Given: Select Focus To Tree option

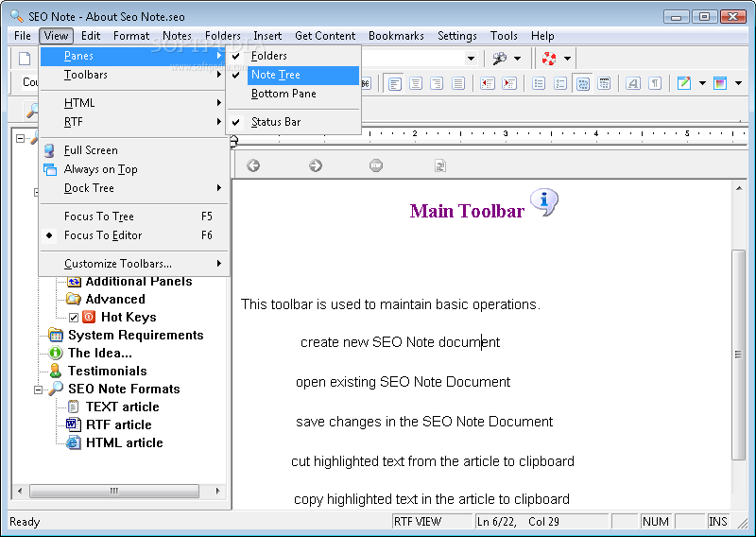Looking at the screenshot, I should click(x=134, y=217).
